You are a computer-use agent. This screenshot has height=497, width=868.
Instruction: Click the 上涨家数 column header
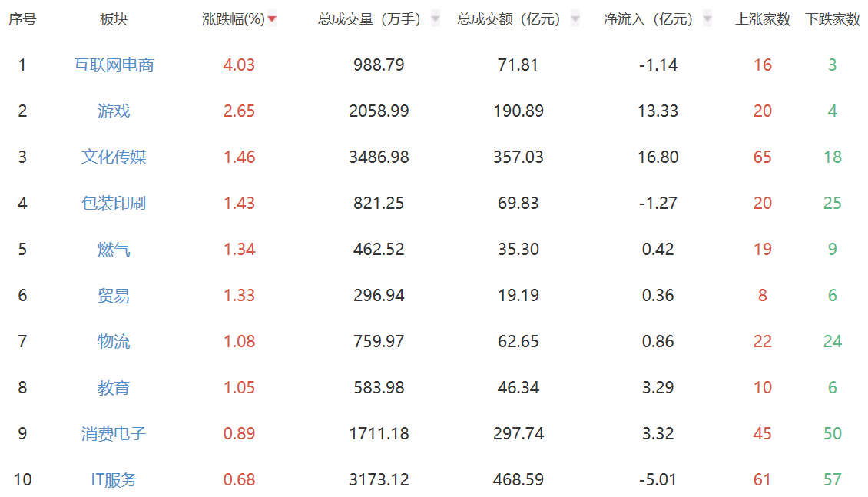tap(763, 19)
